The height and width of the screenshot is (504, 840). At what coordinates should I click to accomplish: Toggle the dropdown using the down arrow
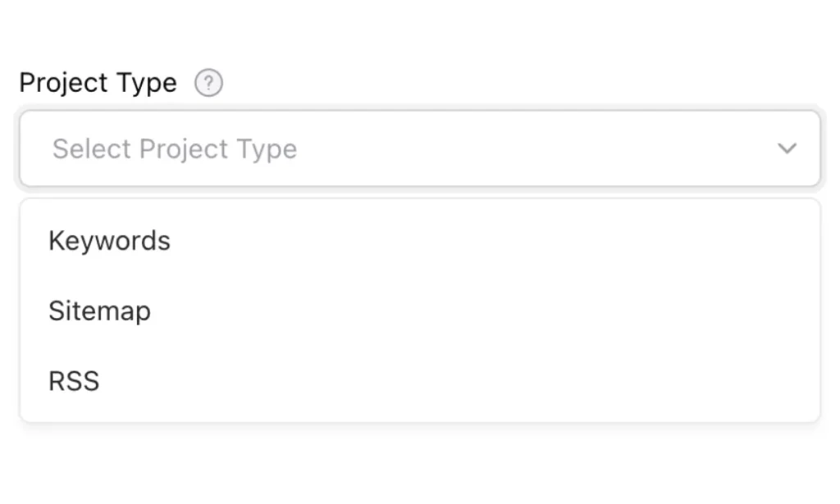[x=787, y=148]
